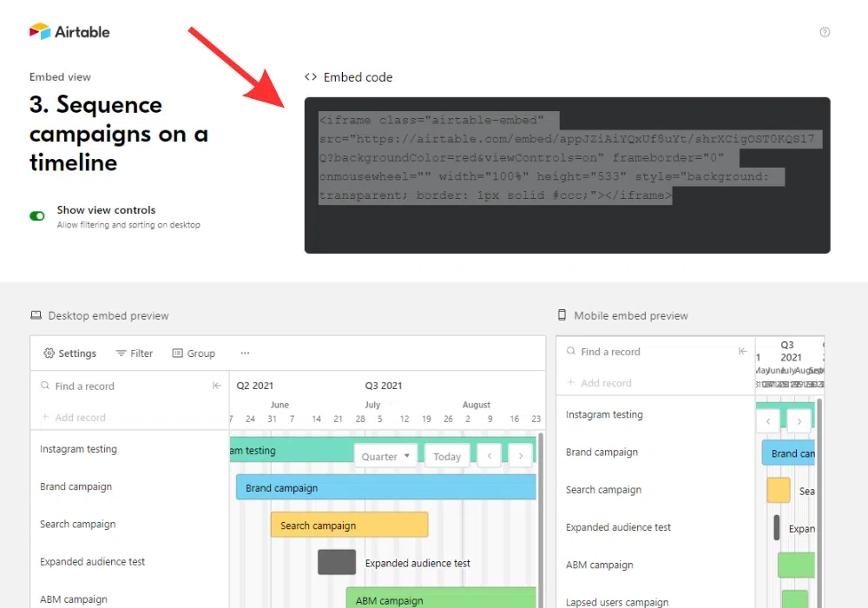Viewport: 868px width, 608px height.
Task: Toggle the Show view controls switch
Action: tap(37, 216)
